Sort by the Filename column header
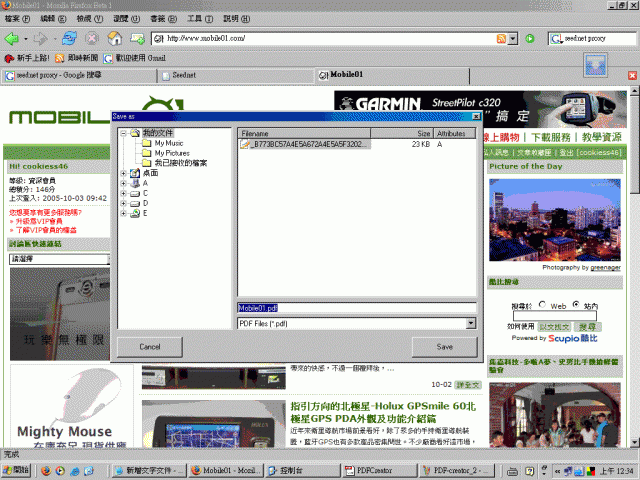Viewport: 640px width, 480px height. (304, 133)
